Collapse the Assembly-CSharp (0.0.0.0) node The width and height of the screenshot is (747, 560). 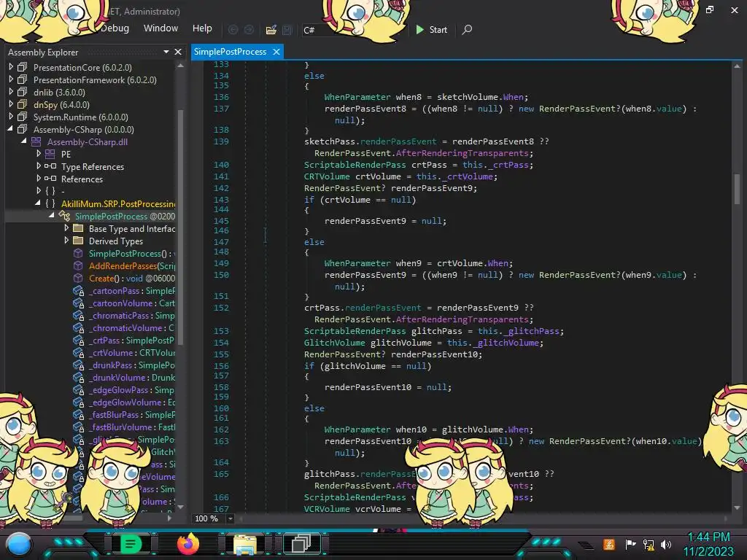click(x=10, y=129)
